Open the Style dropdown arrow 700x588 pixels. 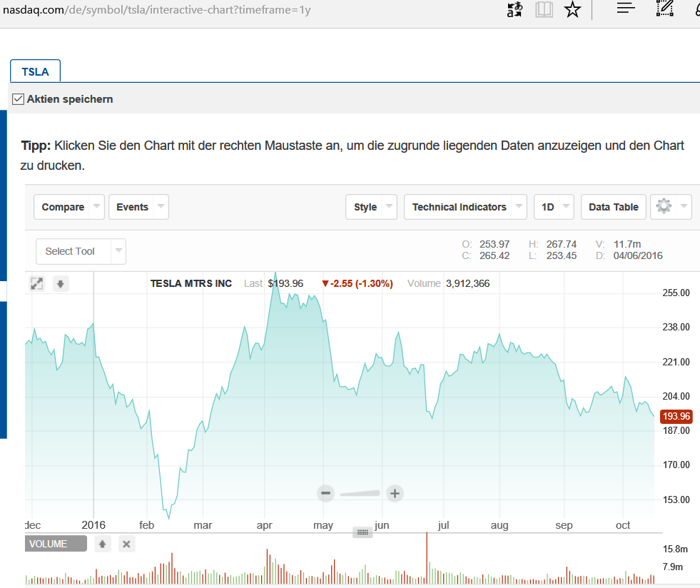point(390,206)
